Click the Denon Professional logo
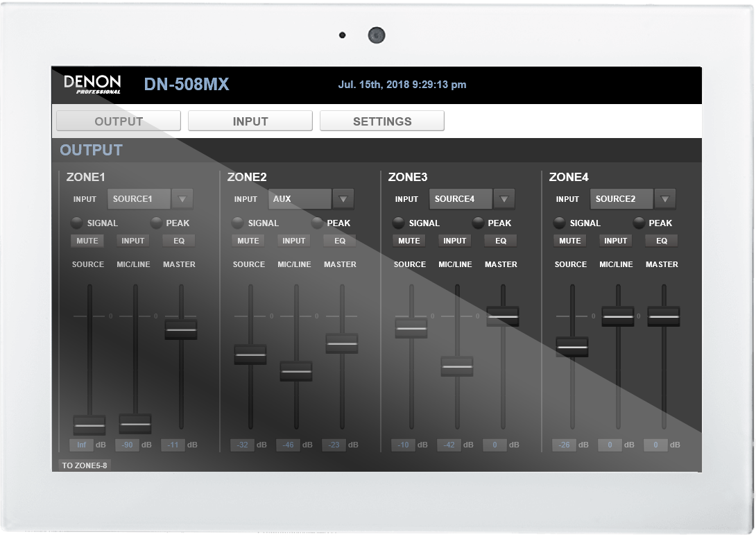The width and height of the screenshot is (756, 539). pyautogui.click(x=92, y=85)
